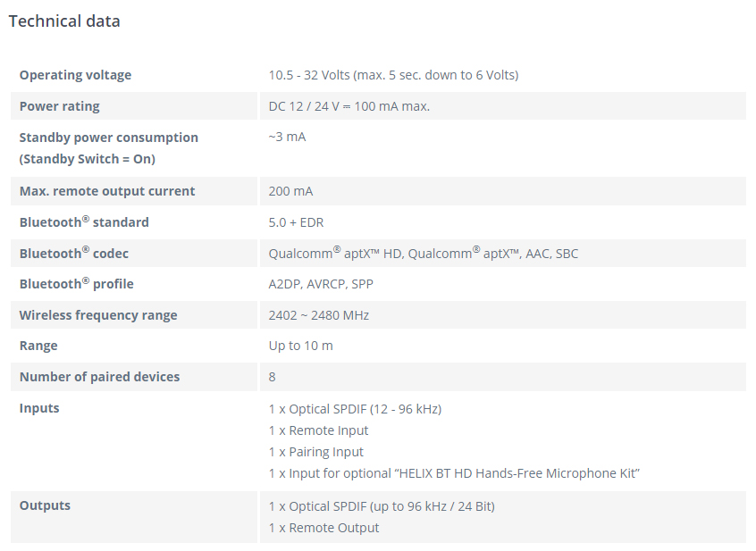The height and width of the screenshot is (551, 756).
Task: Click the 5.0 + EDR value
Action: pyautogui.click(x=296, y=222)
